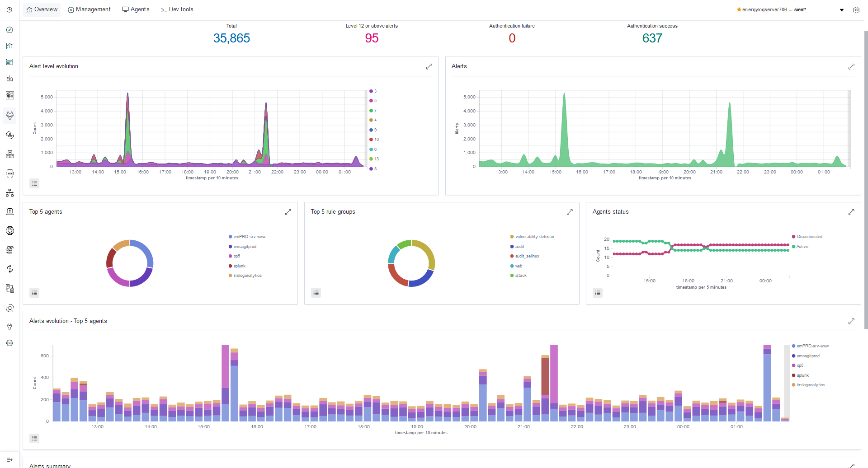Open the Visualize chart icon in sidebar

coord(9,46)
